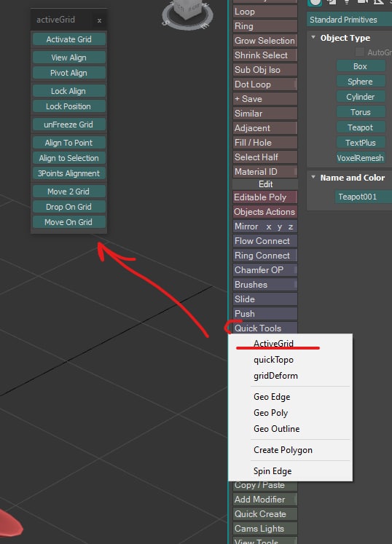Choose quickTopo from the popup menu
The width and height of the screenshot is (392, 544).
[x=290, y=360]
